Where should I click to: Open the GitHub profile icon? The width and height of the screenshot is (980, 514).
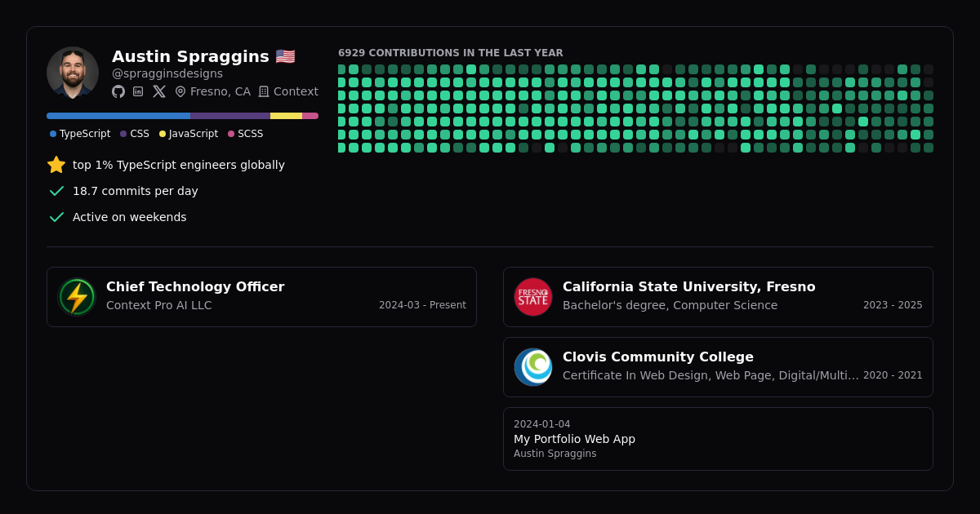118,91
